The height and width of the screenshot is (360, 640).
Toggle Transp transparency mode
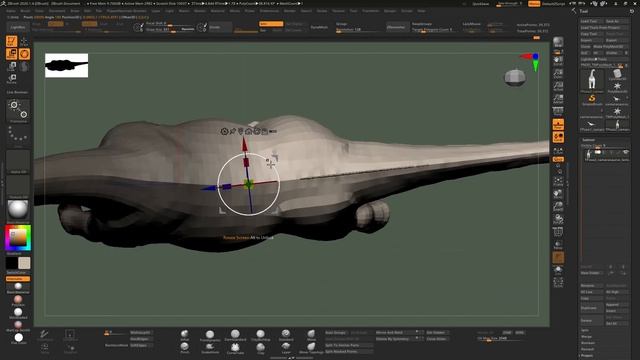[x=558, y=244]
